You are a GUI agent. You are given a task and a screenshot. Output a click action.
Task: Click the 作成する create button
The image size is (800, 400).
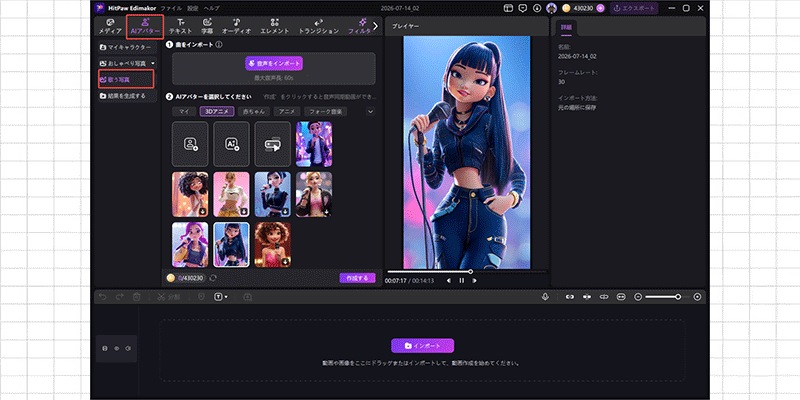357,278
